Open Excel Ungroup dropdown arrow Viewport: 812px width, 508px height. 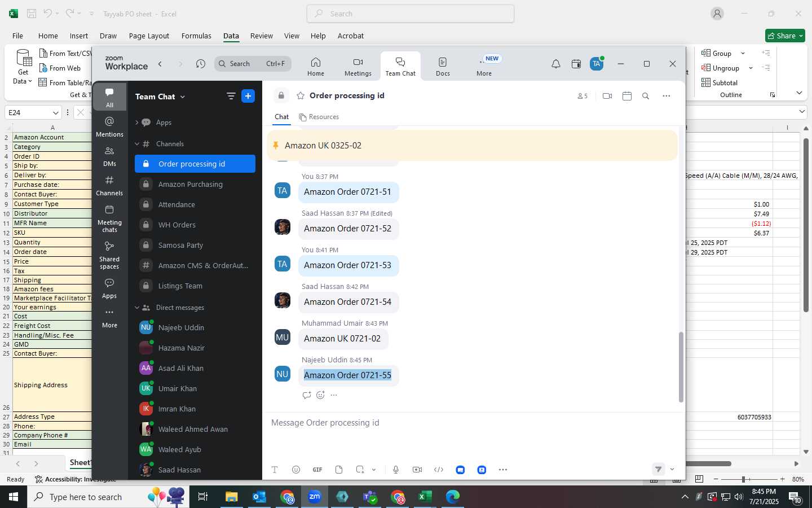pyautogui.click(x=751, y=68)
